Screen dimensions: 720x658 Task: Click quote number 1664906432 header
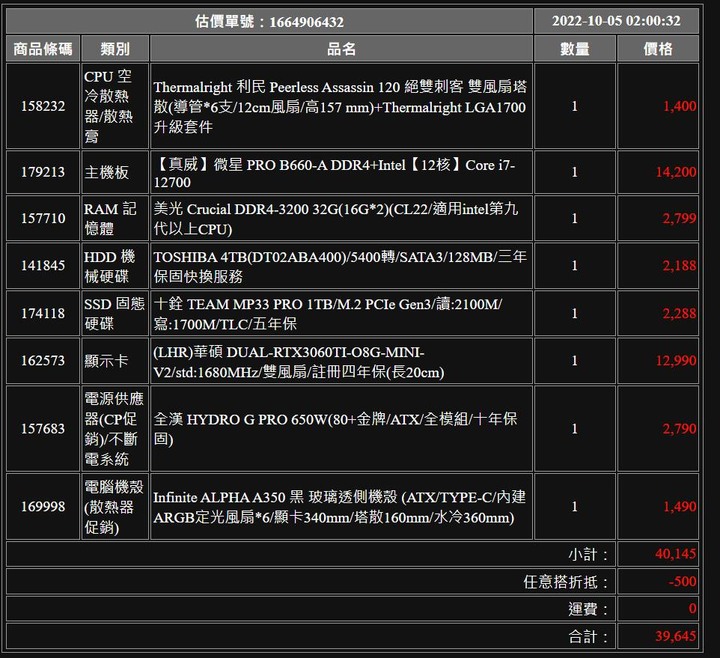pos(269,22)
